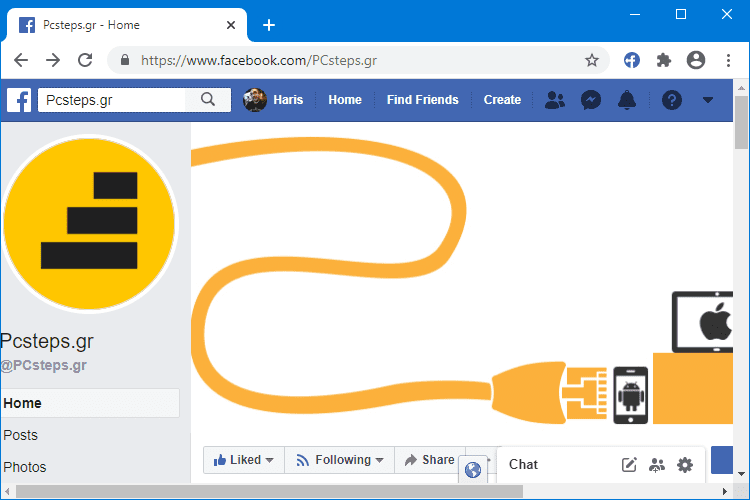Open the Following dropdown button

point(340,460)
